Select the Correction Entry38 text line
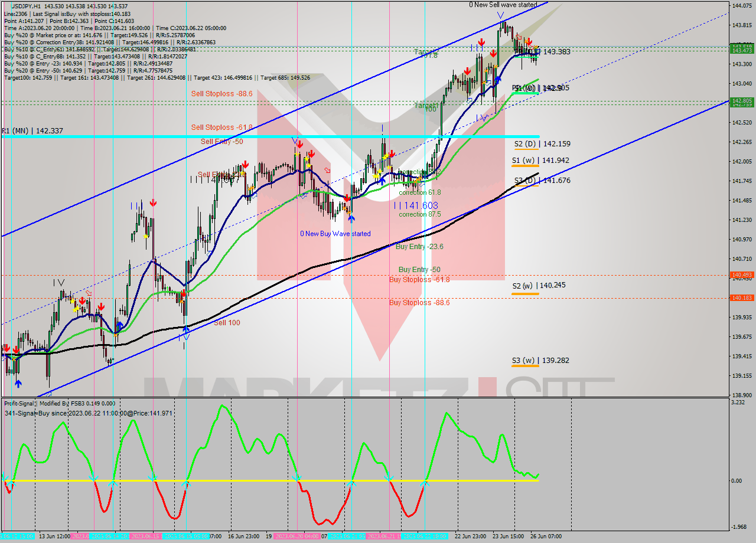Screen dimensions: 756x543 point(109,42)
